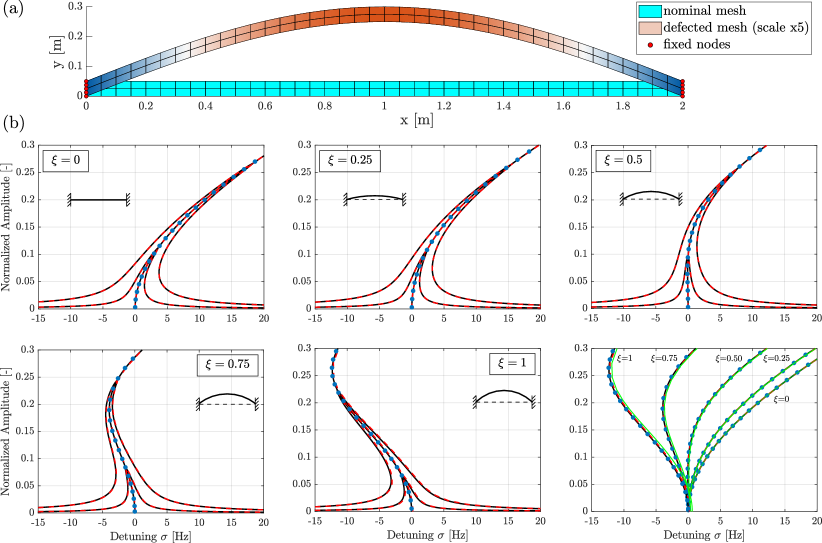822x543 pixels.
Task: Click the 'ξ=0.75' curve label in the combined plot
Action: (664, 359)
